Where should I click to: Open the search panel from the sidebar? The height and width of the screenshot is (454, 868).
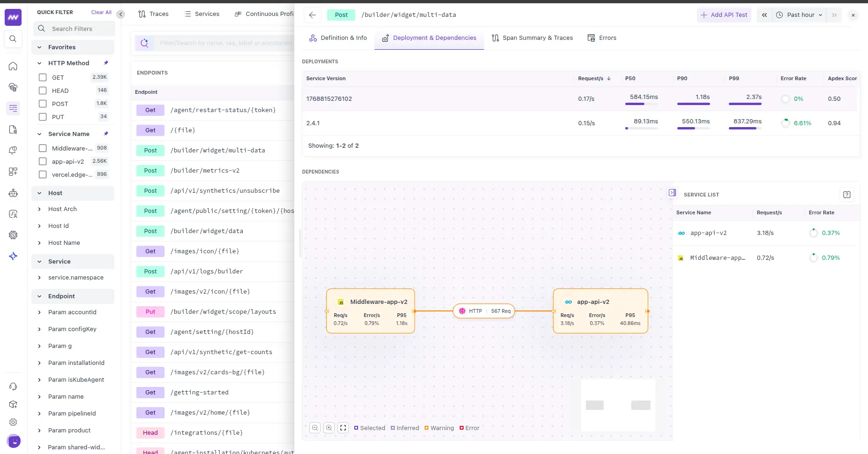13,38
